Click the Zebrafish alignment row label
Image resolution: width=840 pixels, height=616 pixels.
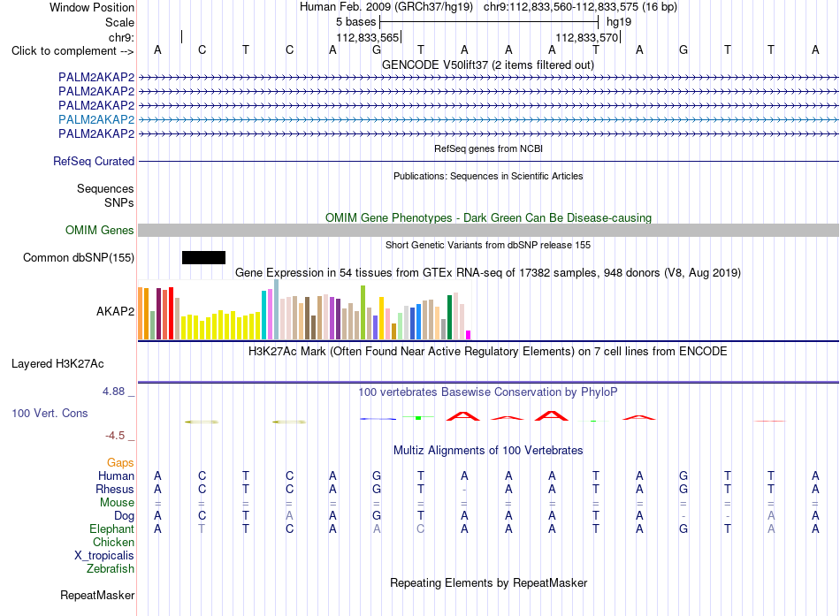111,569
